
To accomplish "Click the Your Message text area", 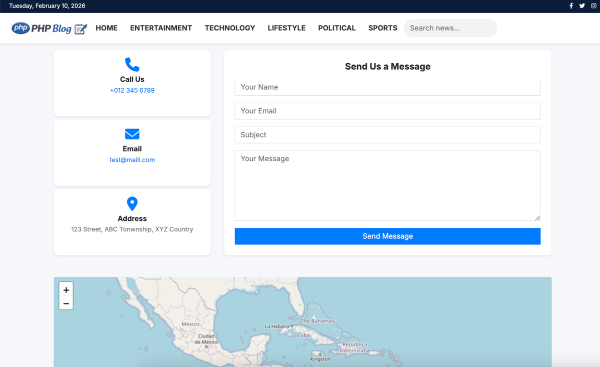I will 388,185.
